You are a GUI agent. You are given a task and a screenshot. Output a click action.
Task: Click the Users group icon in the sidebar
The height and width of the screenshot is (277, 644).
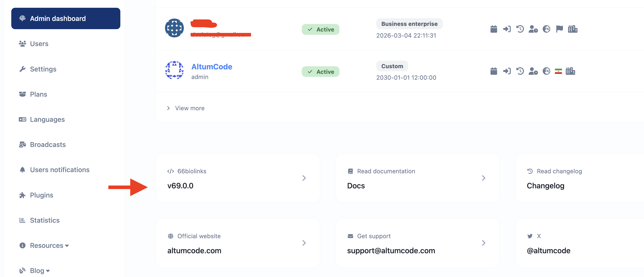23,44
